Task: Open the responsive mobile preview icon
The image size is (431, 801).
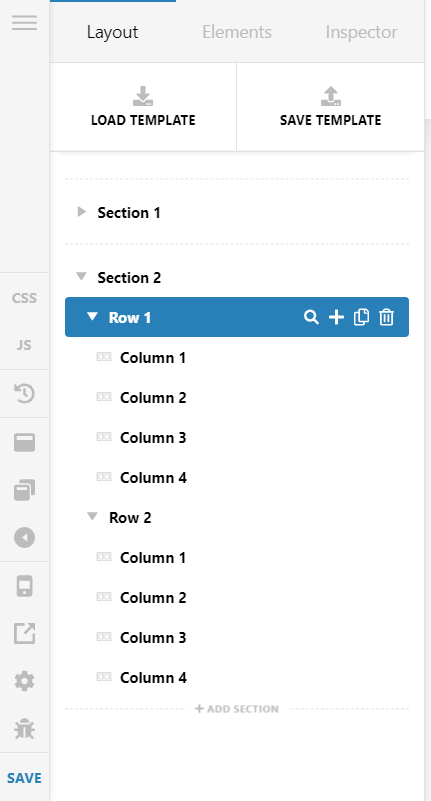Action: (x=25, y=586)
